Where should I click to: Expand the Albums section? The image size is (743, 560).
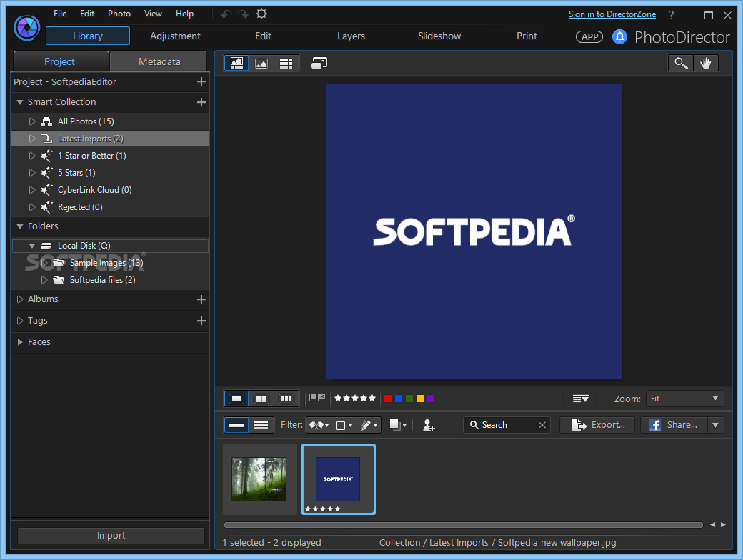[20, 299]
